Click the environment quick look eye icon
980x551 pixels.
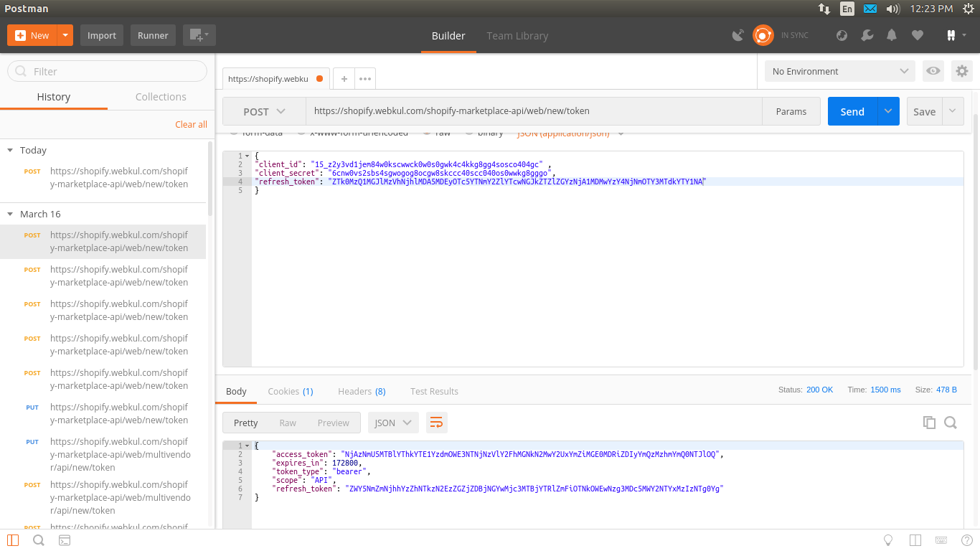933,71
